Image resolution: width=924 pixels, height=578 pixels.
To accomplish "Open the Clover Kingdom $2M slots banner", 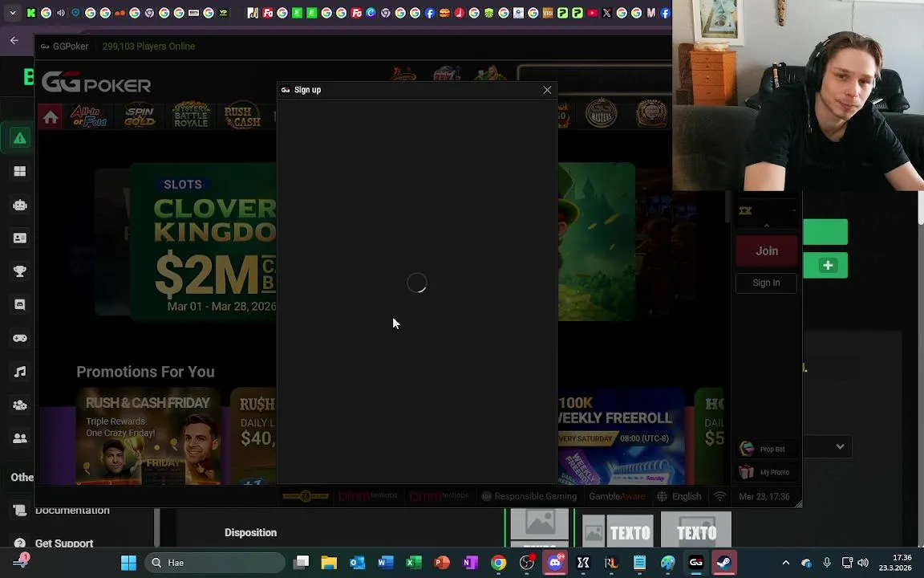I will click(203, 242).
